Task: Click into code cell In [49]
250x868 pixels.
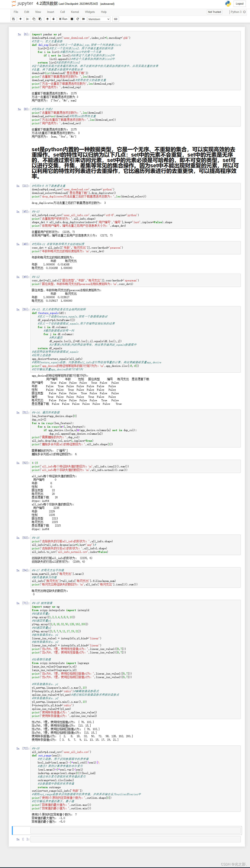Action: tap(135, 280)
